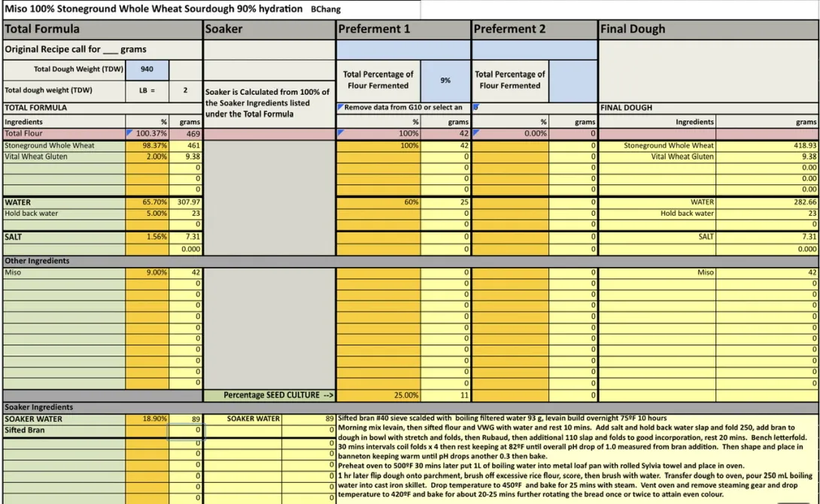Select Total Formula SALT 7.31 grams cell
The width and height of the screenshot is (820, 504).
(185, 238)
